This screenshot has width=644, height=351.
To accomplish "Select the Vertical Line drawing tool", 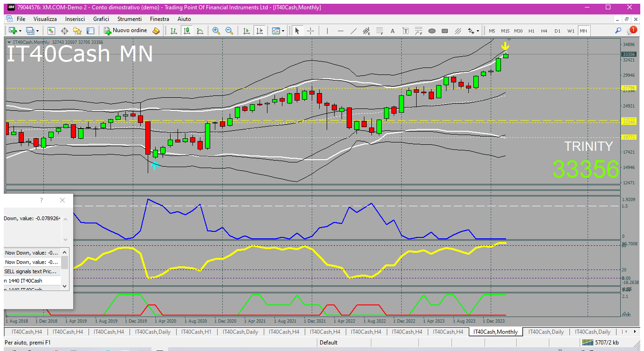I will 328,31.
